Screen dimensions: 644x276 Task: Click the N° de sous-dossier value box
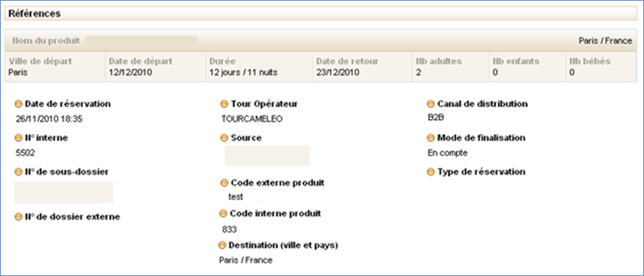(x=63, y=192)
